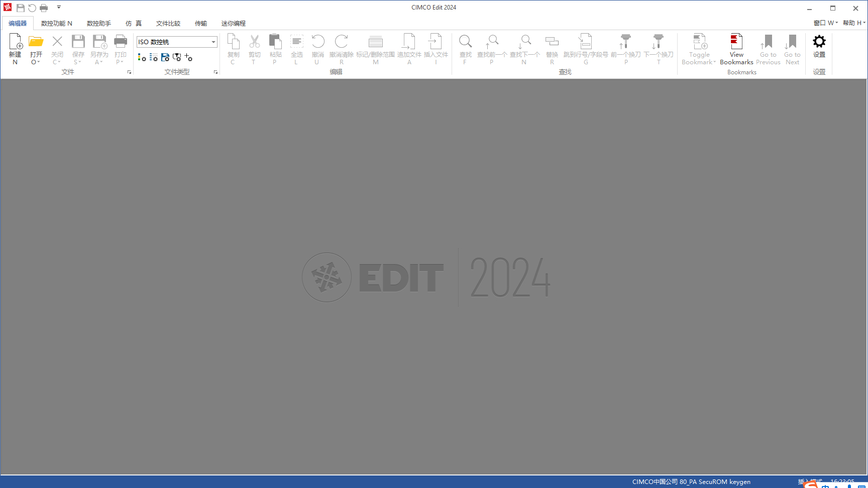The height and width of the screenshot is (488, 868).
Task: Click the floppy-disk gear setup icon
Action: (165, 58)
